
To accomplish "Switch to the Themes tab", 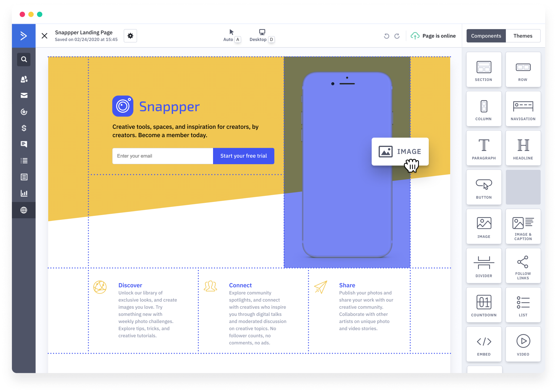I will 523,36.
